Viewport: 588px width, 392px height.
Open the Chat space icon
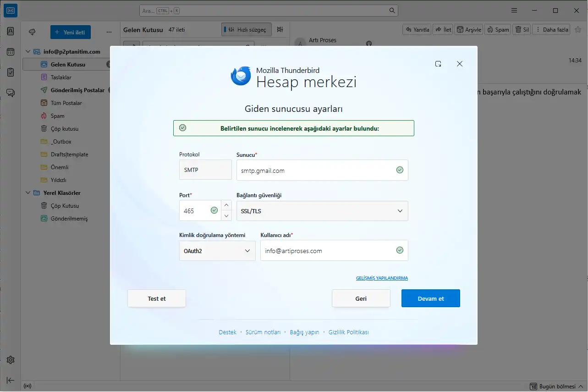click(11, 93)
